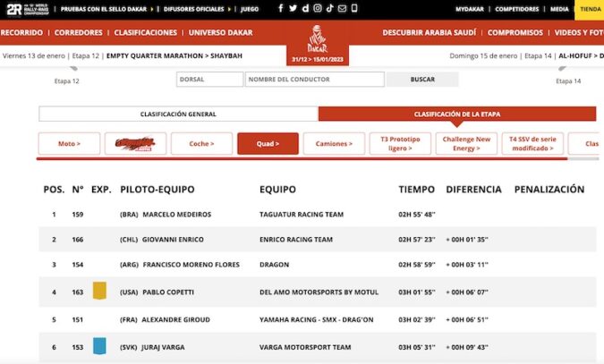The height and width of the screenshot is (364, 604).
Task: Switch to Clasificación General tab
Action: tap(178, 114)
